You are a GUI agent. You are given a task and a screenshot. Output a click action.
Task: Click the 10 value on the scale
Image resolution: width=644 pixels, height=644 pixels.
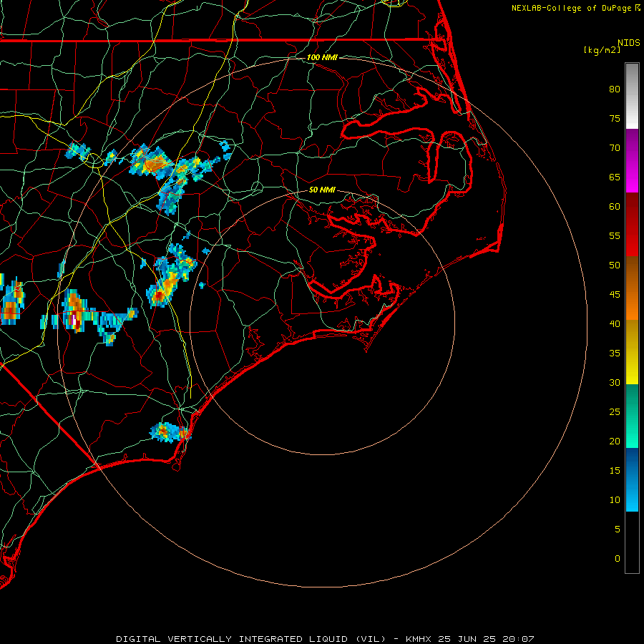click(x=615, y=500)
